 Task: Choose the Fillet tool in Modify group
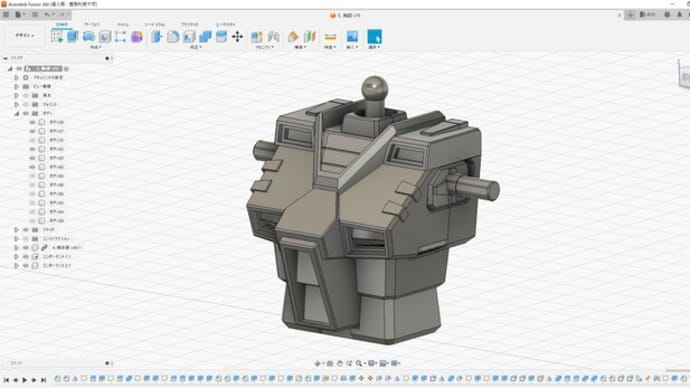pyautogui.click(x=173, y=37)
